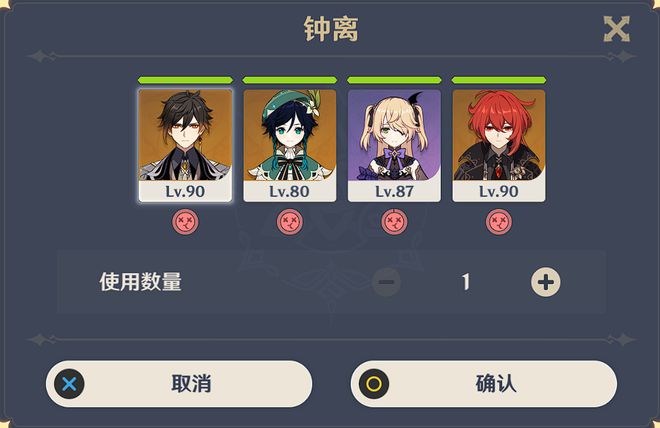
Task: Click the green health bar above Diluc
Action: pos(499,80)
